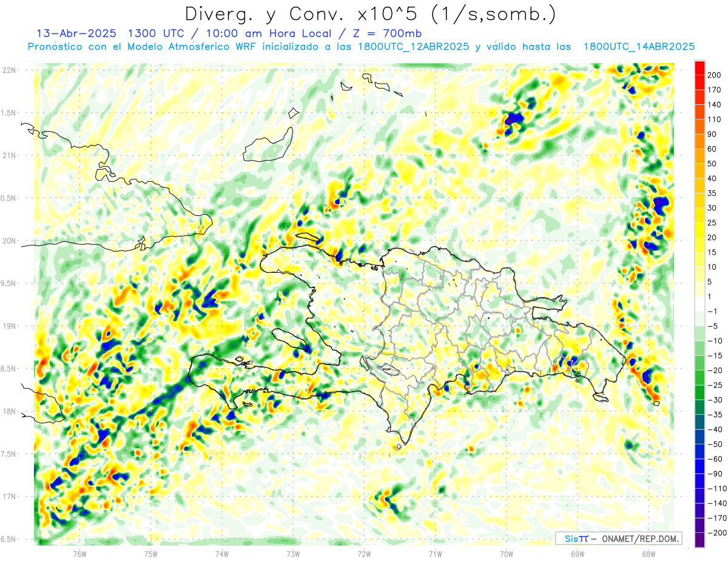Click the "ONAMET/REP.DOM." credit box
The height and width of the screenshot is (562, 728).
click(x=618, y=538)
